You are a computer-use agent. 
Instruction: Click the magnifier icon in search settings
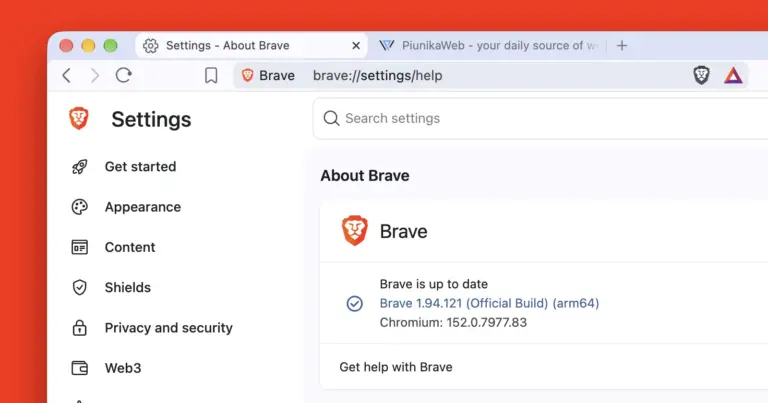click(x=331, y=119)
